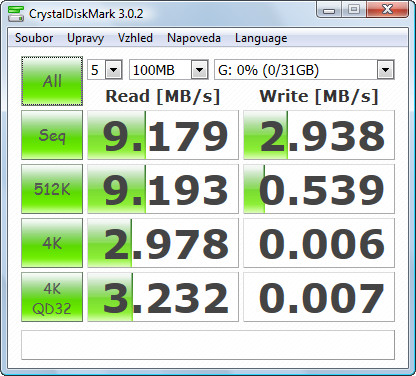Image resolution: width=416 pixels, height=376 pixels.
Task: Start the 4K benchmark
Action: click(x=52, y=243)
